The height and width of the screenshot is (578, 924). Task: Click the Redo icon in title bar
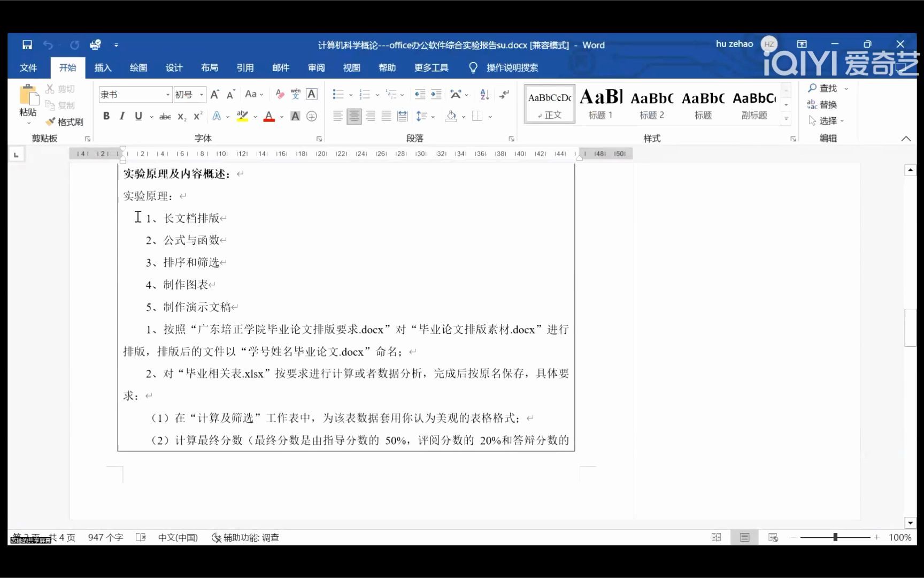point(74,45)
